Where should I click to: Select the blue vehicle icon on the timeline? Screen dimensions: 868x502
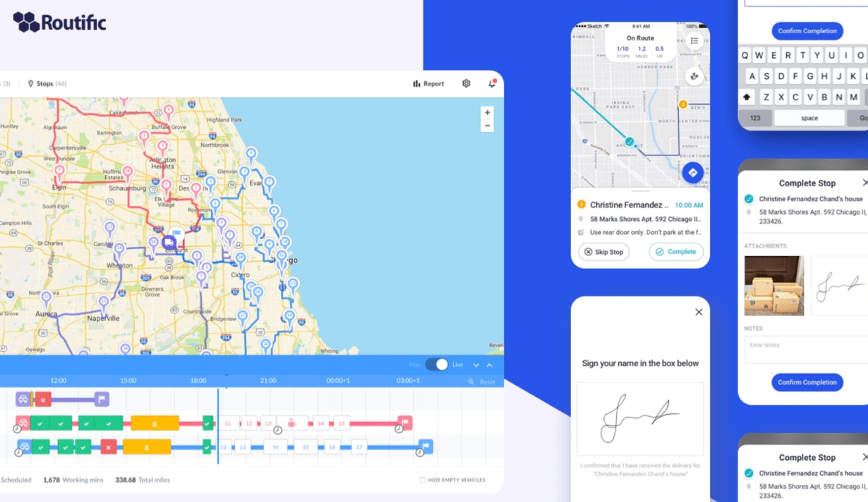(24, 446)
